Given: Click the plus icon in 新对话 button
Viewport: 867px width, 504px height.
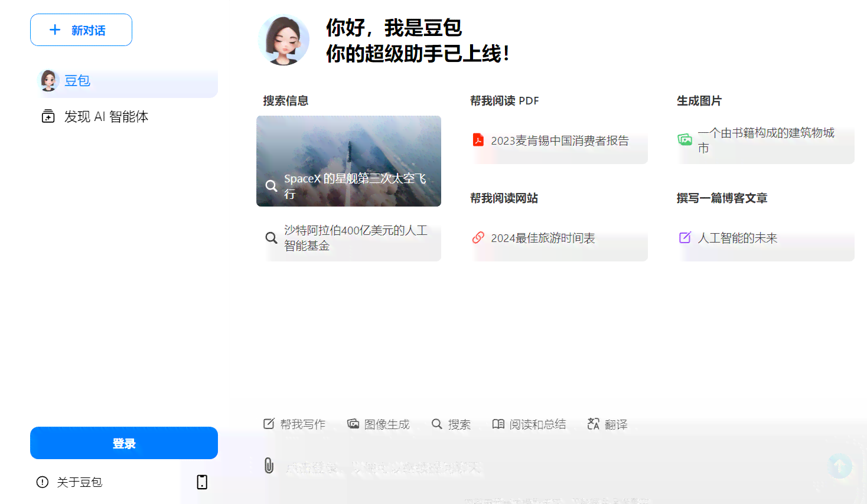Looking at the screenshot, I should click(55, 30).
